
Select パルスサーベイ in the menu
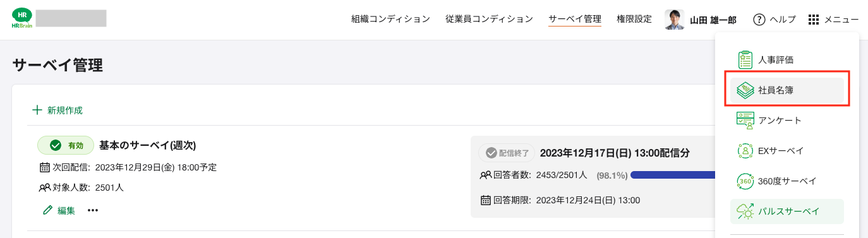[x=787, y=211]
